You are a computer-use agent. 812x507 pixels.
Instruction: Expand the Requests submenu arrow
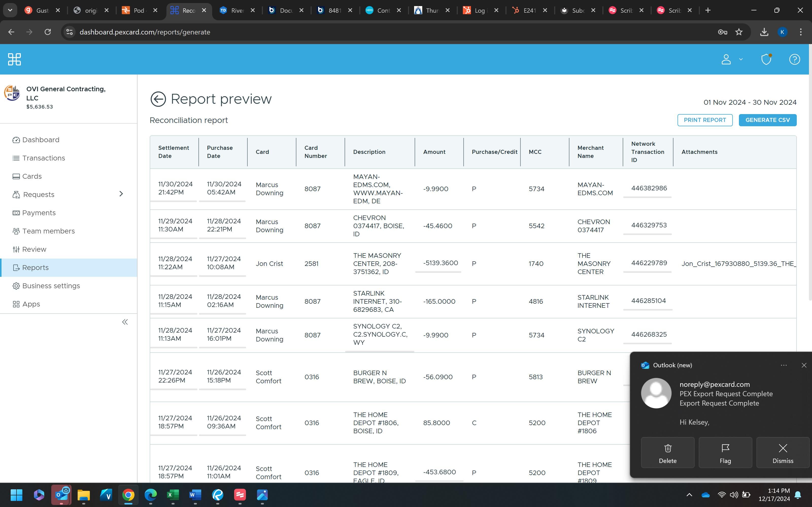tap(121, 194)
